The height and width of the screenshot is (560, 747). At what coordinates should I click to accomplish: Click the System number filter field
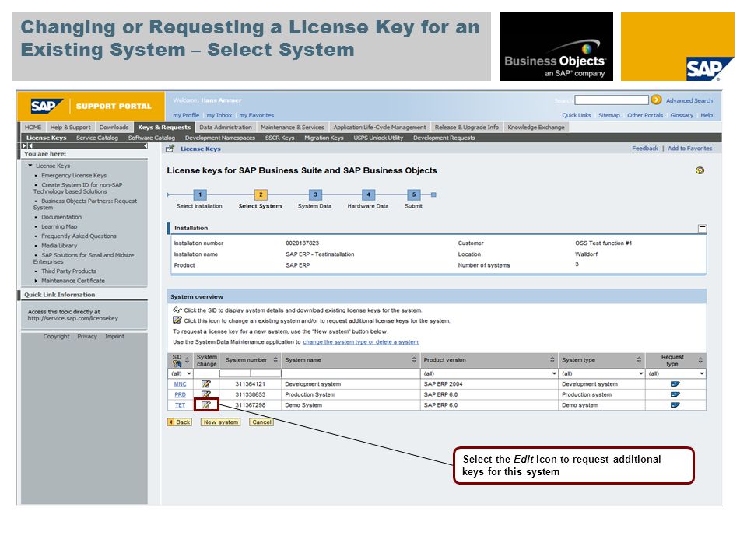250,373
